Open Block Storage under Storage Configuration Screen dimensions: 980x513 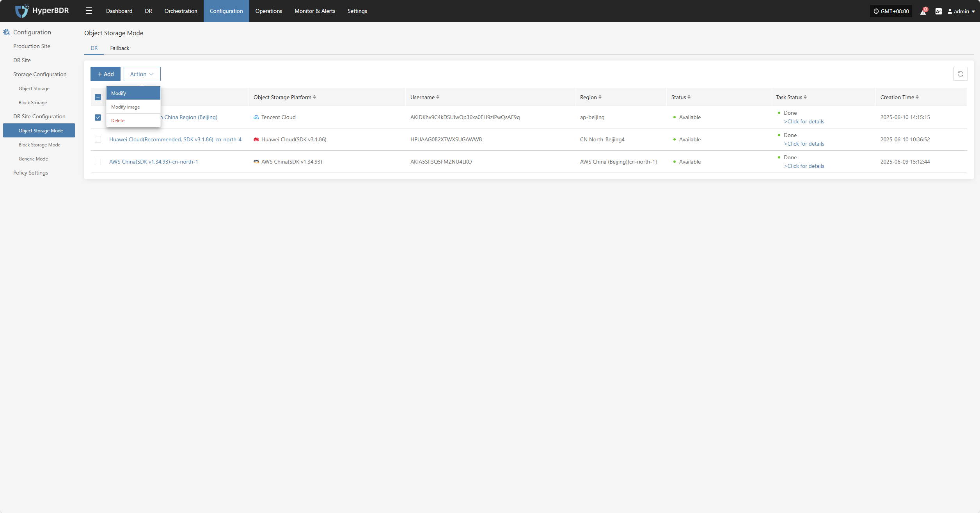click(33, 103)
